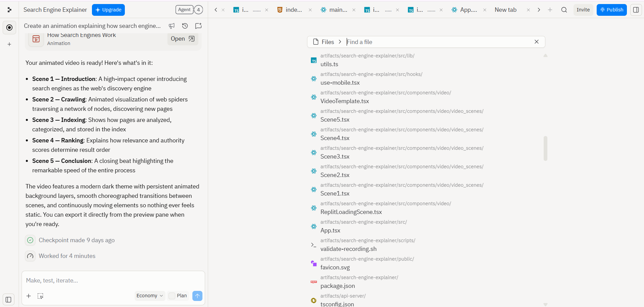Toggle the left sidebar panel icon at bottom
Viewport: 644px width, 307px height.
point(8,300)
